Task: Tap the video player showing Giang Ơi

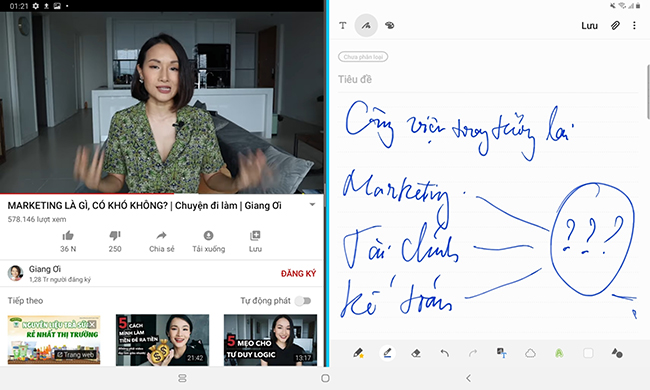Action: click(162, 102)
